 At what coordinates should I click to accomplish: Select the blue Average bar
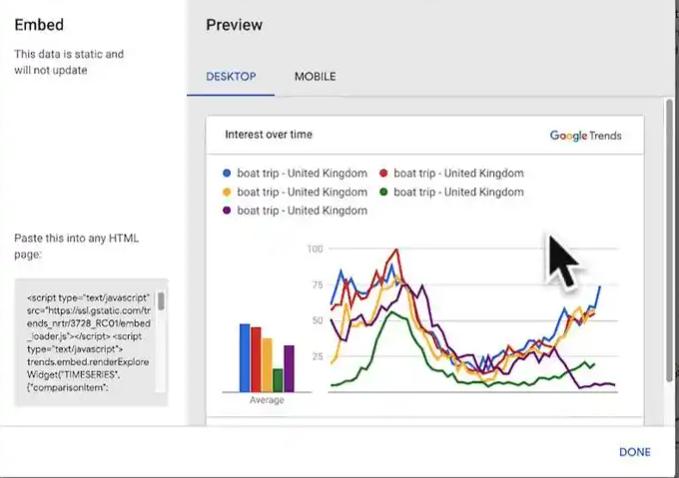pyautogui.click(x=244, y=357)
